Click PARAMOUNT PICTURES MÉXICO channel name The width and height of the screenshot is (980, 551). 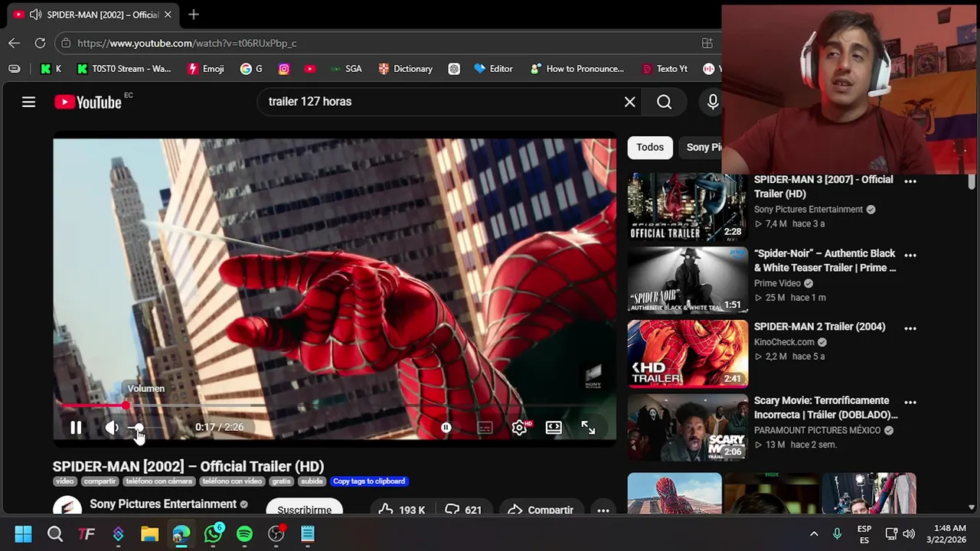(817, 430)
